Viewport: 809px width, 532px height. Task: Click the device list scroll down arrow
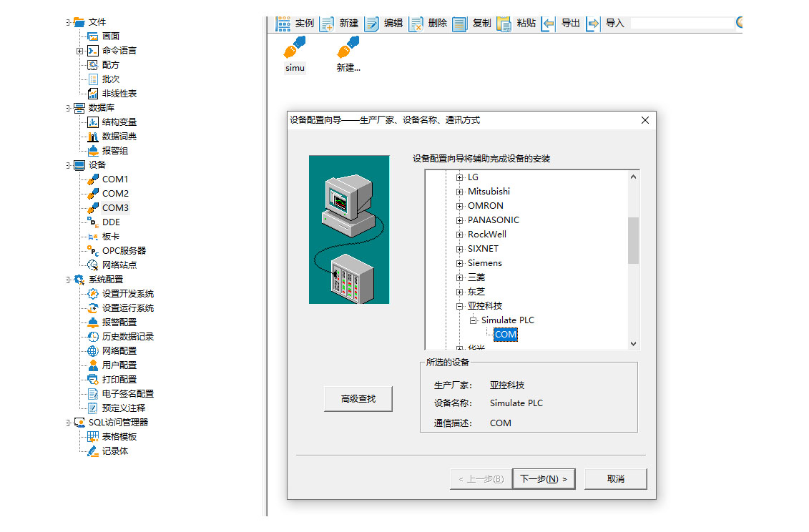[633, 344]
